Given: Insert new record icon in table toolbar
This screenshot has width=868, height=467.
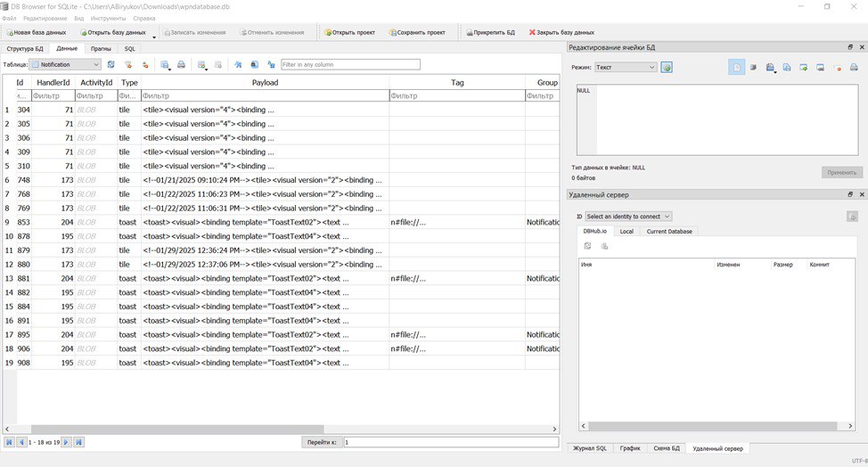Looking at the screenshot, I should (x=201, y=65).
